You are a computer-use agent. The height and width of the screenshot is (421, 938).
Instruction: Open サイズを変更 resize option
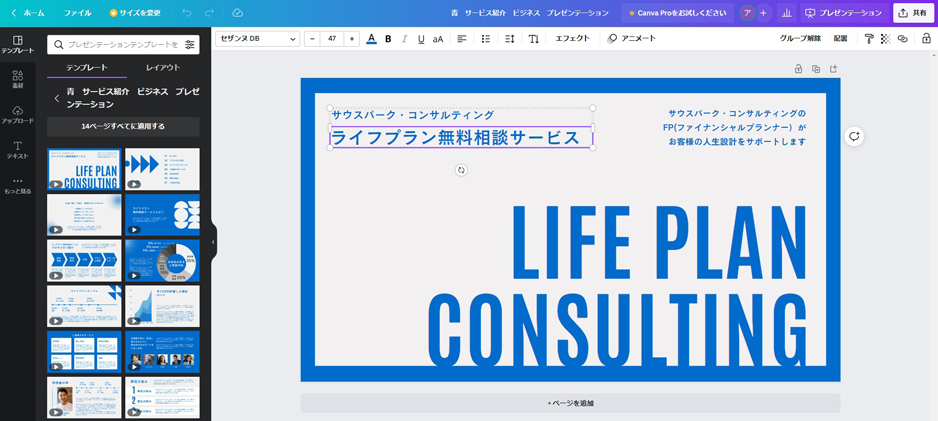coord(135,13)
